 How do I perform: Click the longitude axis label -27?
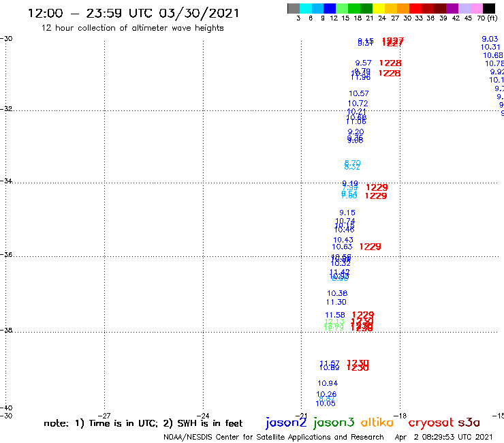pos(104,416)
